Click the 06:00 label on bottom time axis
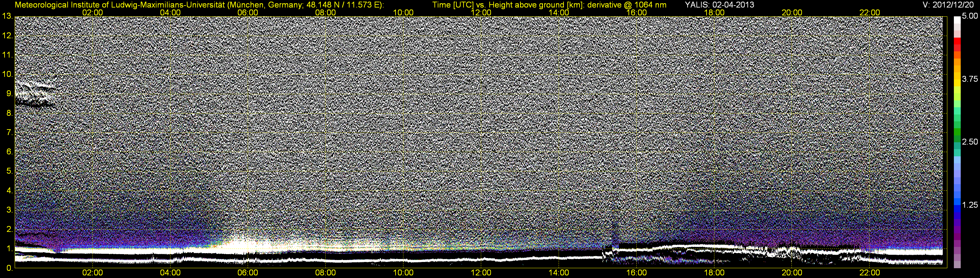Screen dimensions: 980x278 [x=248, y=273]
